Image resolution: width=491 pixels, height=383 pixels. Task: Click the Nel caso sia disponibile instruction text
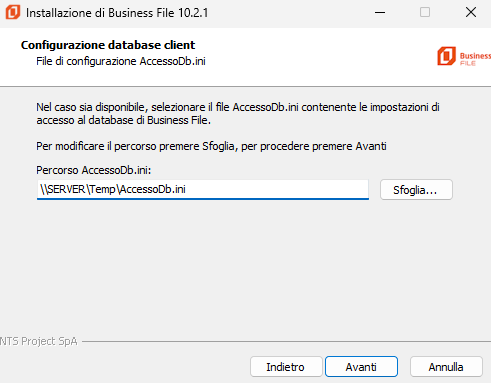coord(238,113)
